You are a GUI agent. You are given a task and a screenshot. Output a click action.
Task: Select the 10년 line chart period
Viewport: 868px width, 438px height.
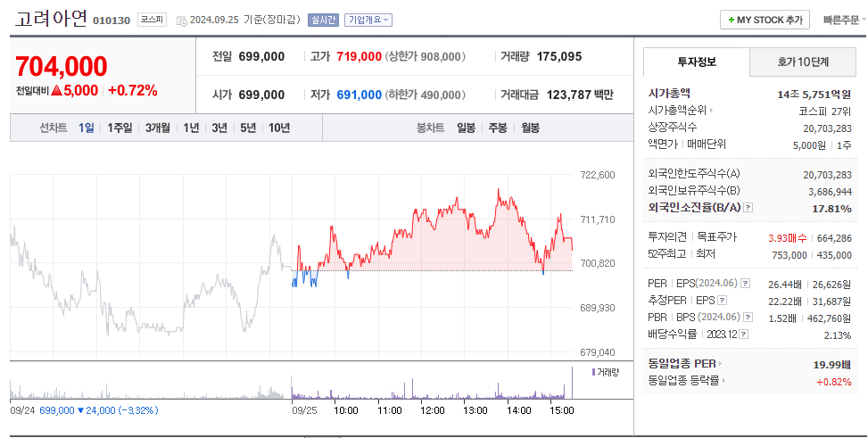coord(279,128)
